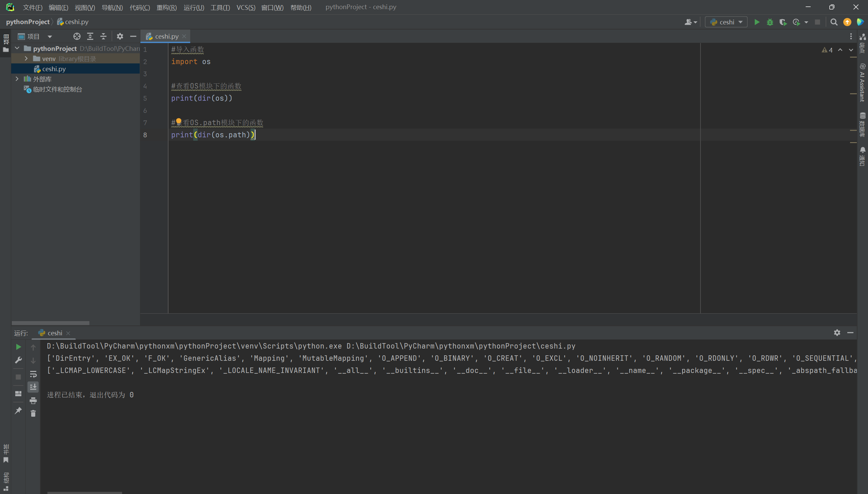Open editor tabs three-dot options menu
The height and width of the screenshot is (494, 868).
click(x=851, y=36)
